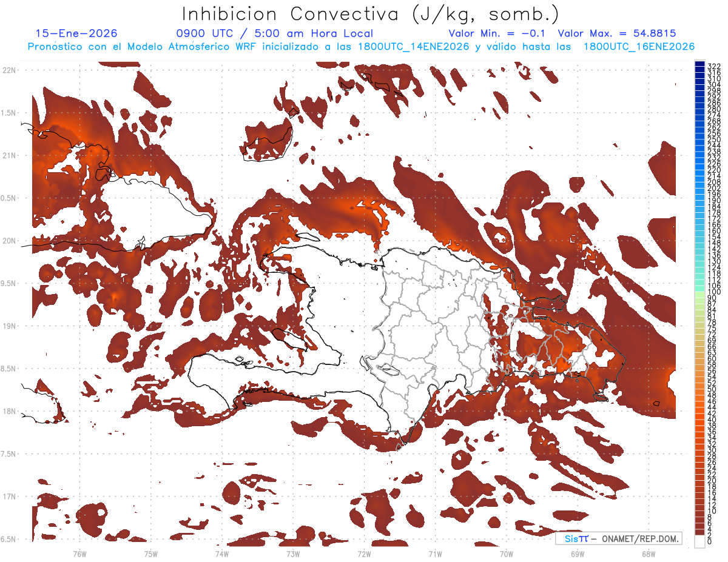
Task: Click the "17N" latitude label
Action: [x=8, y=497]
